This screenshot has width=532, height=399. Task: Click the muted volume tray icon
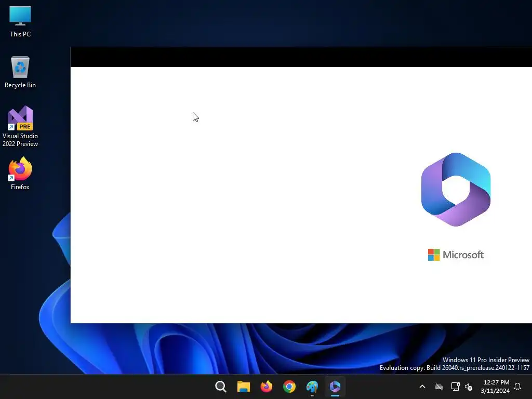coord(469,387)
